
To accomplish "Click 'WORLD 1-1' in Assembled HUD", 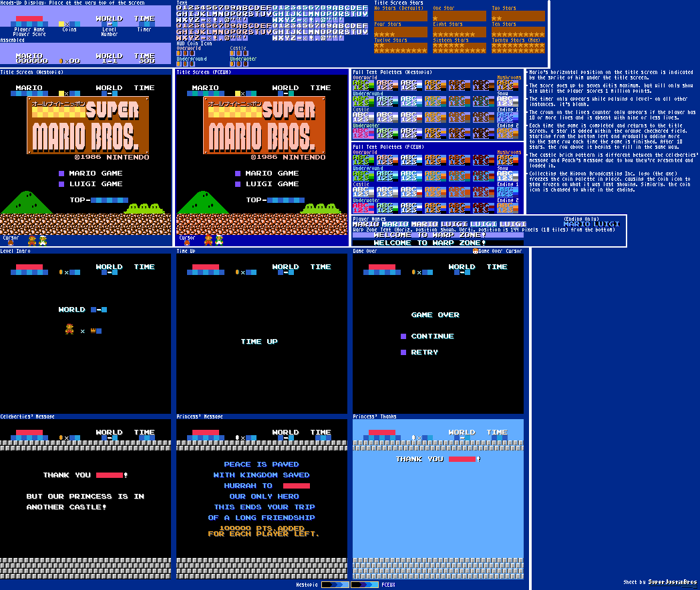I will [x=110, y=58].
